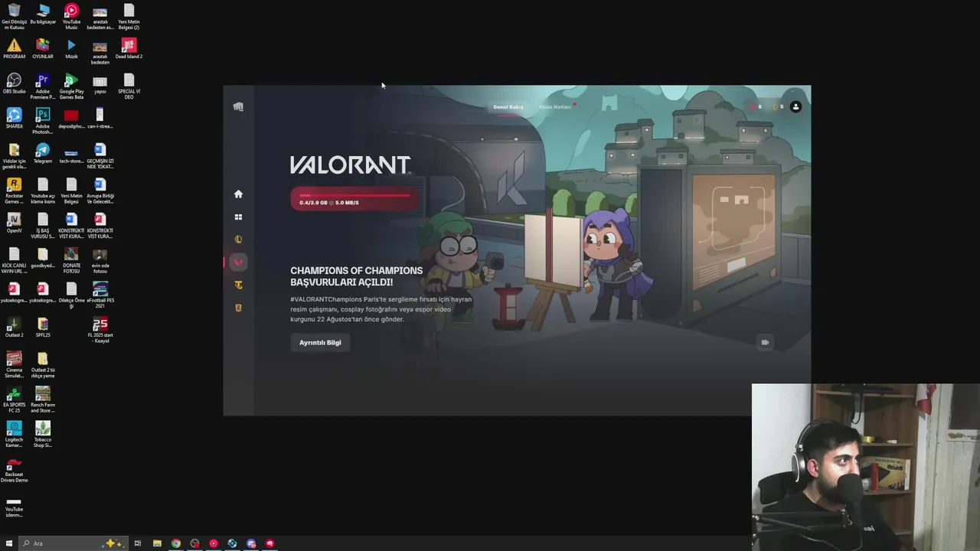Select the Telegram desktop shortcut
Screen dimensions: 980x551
click(43, 154)
